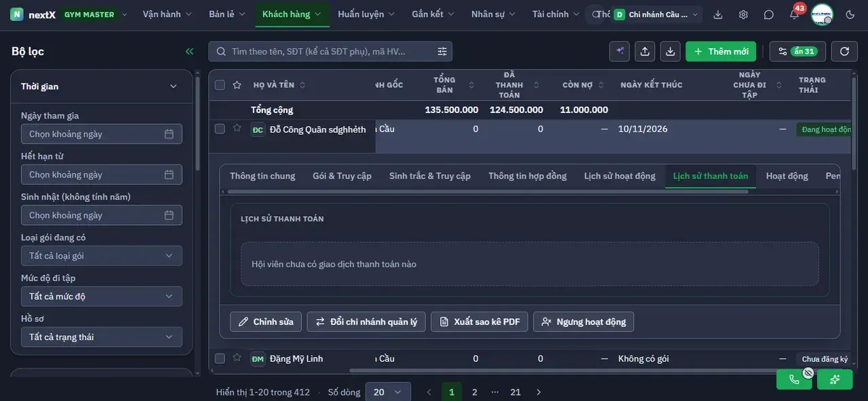Expand the Loại gói đang có dropdown
The width and height of the screenshot is (868, 401).
click(x=102, y=255)
